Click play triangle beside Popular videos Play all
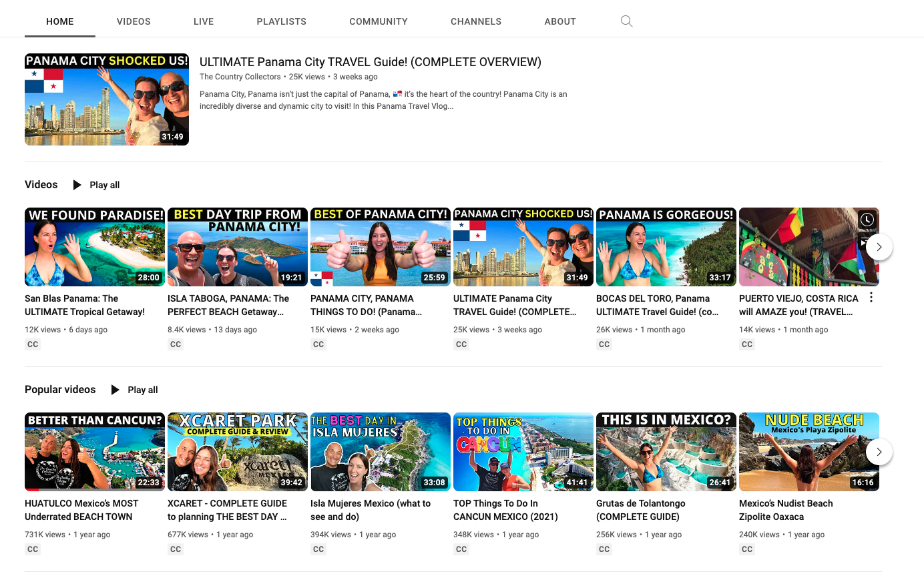 point(115,390)
